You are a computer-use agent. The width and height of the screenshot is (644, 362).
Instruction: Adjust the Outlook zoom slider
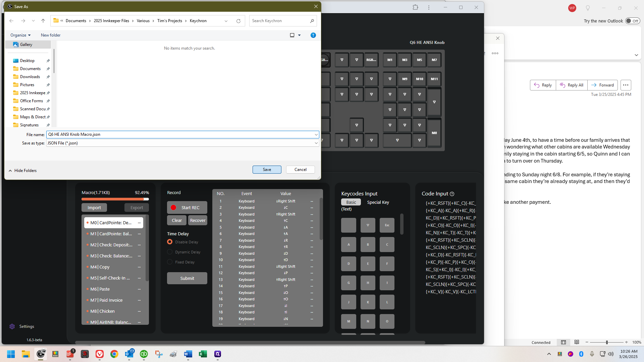point(607,342)
